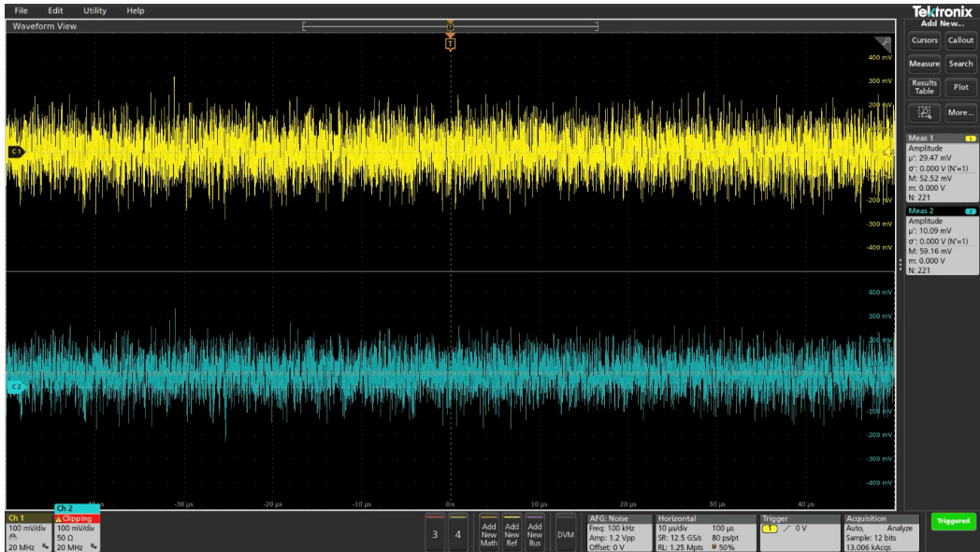Open the File menu

[x=22, y=10]
